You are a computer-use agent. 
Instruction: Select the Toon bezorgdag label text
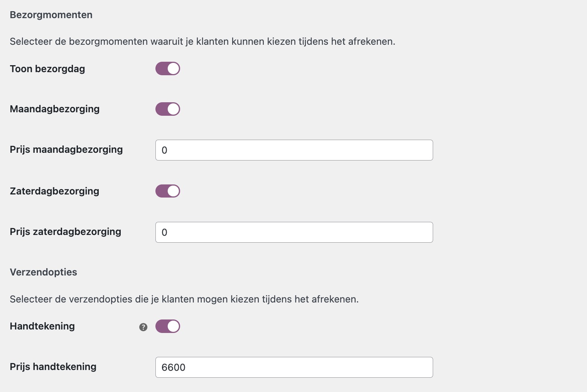point(47,69)
